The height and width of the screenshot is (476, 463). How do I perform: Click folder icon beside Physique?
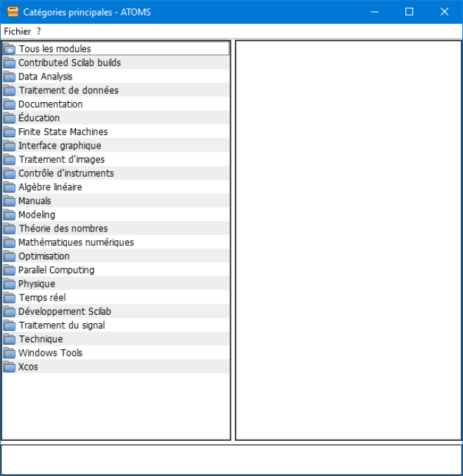tap(10, 284)
